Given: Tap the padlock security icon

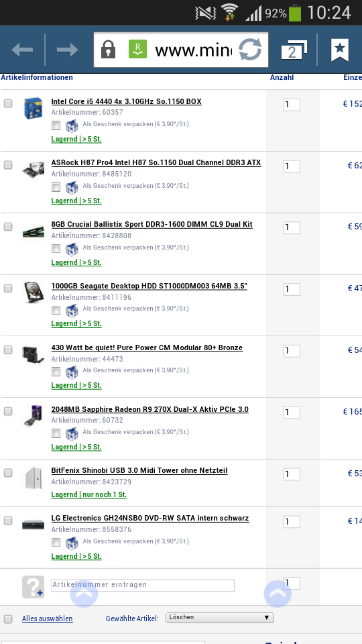Looking at the screenshot, I should point(108,49).
